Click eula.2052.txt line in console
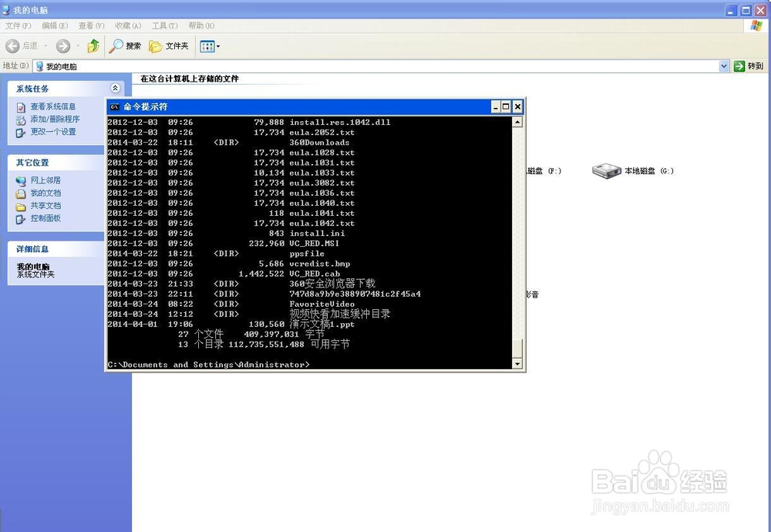 pos(231,133)
